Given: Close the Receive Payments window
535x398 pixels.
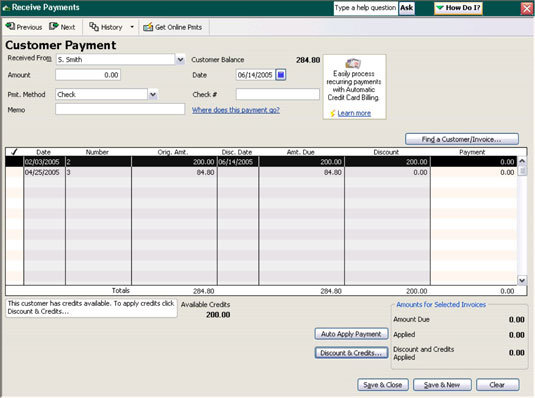Looking at the screenshot, I should [527, 8].
